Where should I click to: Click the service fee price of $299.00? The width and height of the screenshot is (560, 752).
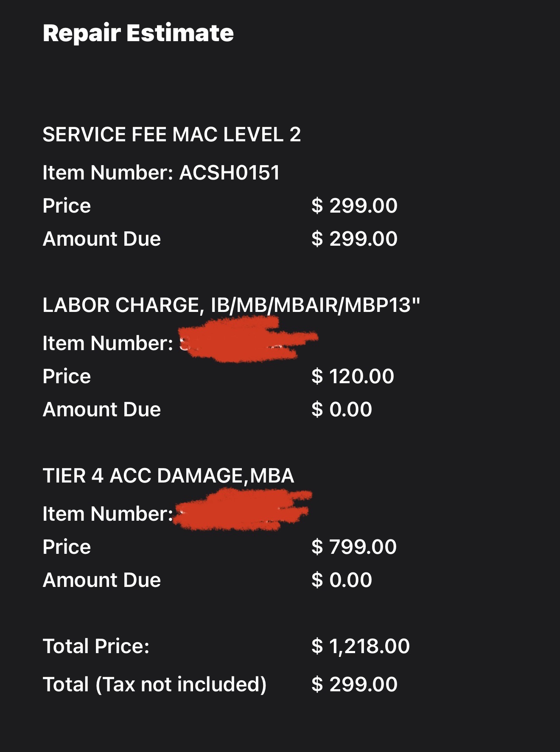354,206
